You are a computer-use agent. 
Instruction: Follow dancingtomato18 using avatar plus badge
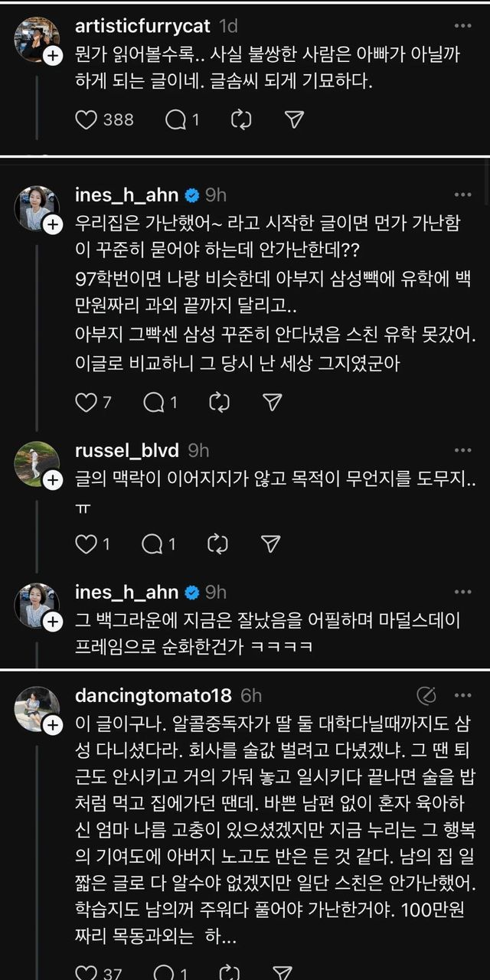pos(52,725)
